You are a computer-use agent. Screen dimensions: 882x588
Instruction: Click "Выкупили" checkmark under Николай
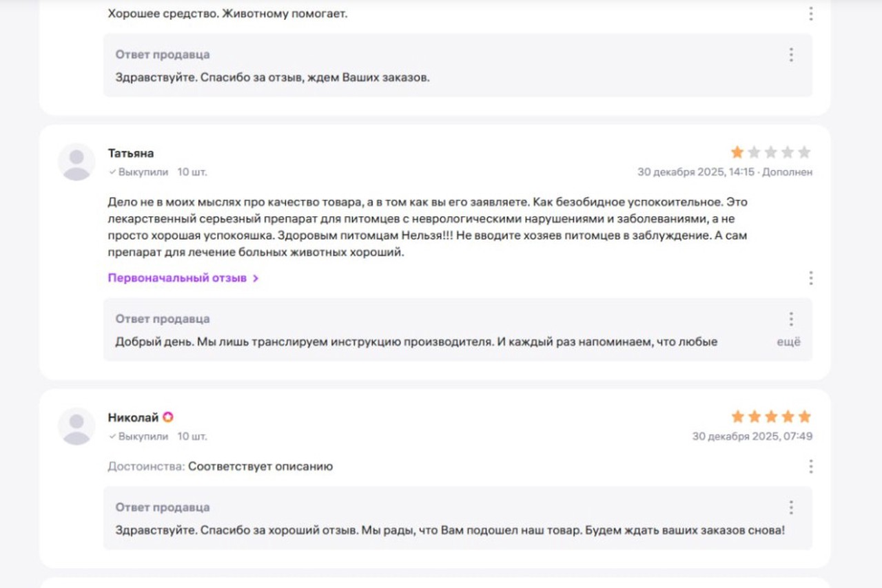[x=112, y=437]
